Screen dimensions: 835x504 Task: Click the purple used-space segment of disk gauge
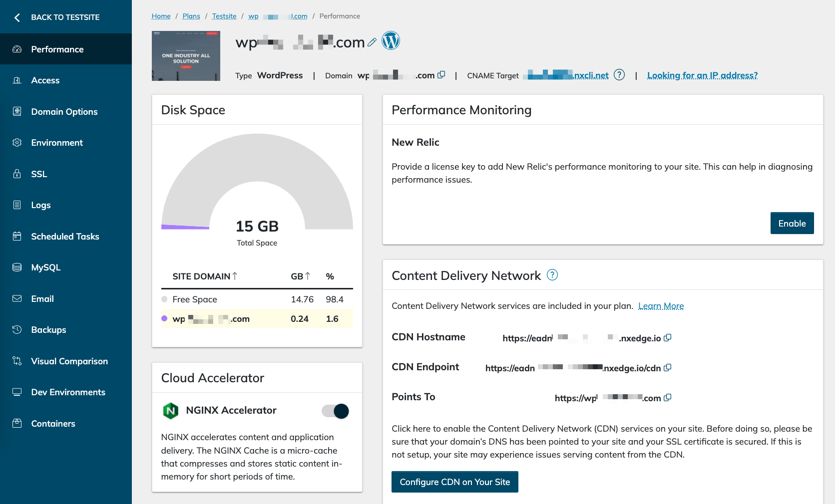tap(185, 227)
